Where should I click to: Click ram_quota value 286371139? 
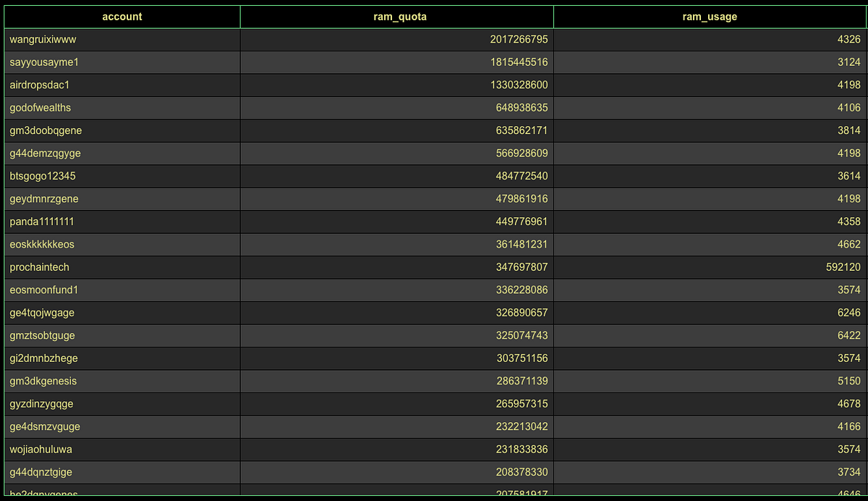coord(522,382)
